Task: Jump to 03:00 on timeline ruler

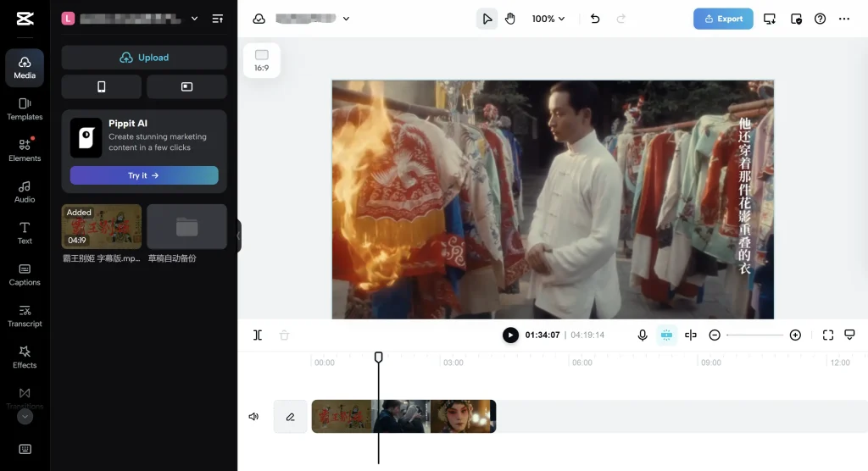Action: coord(453,363)
